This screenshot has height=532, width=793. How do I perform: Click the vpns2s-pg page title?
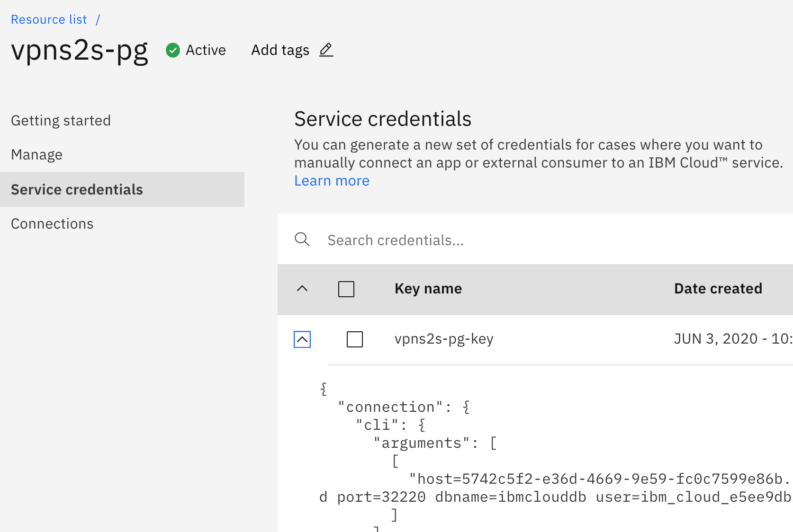pos(80,51)
